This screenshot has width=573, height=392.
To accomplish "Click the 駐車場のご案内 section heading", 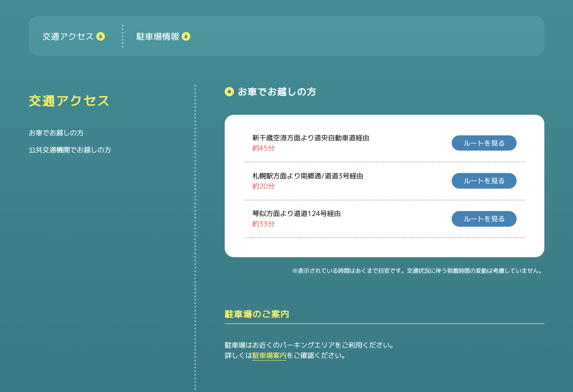I will click(257, 314).
